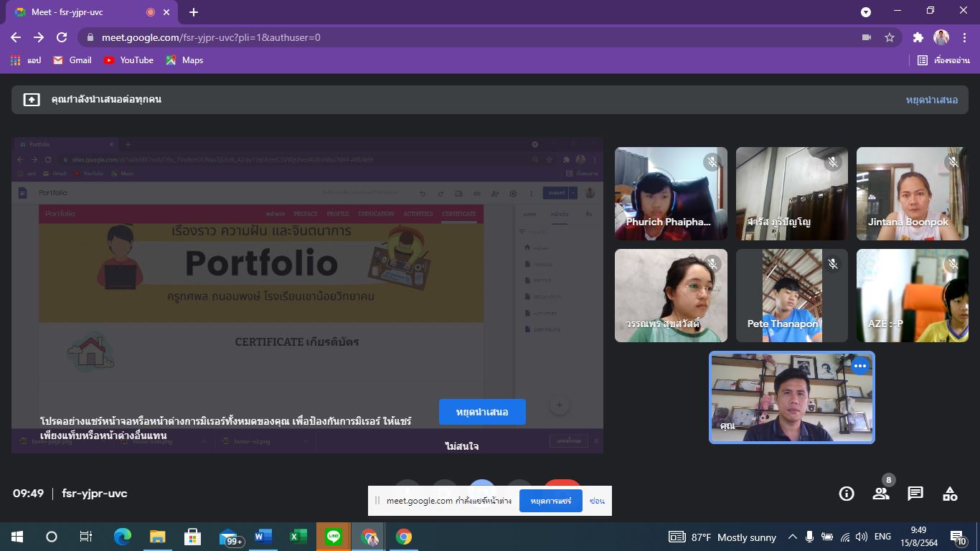
Task: Open the Chrome three-dot menu
Action: [964, 37]
